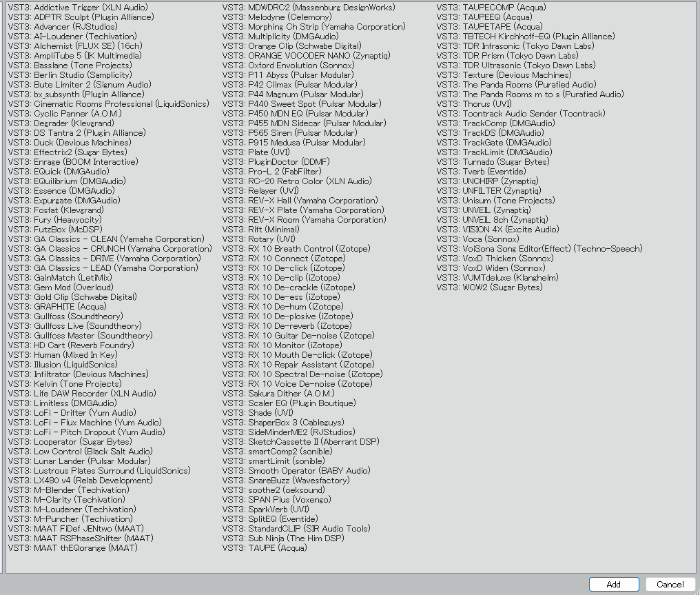Choose VST3: Gullfoss Master (Soundtheory)
This screenshot has height=595, width=700.
81,336
